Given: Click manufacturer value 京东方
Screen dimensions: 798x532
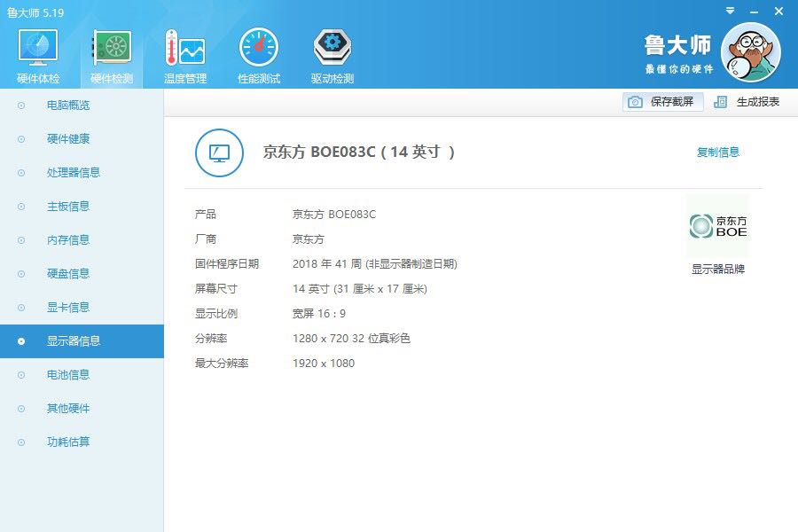Looking at the screenshot, I should coord(308,239).
